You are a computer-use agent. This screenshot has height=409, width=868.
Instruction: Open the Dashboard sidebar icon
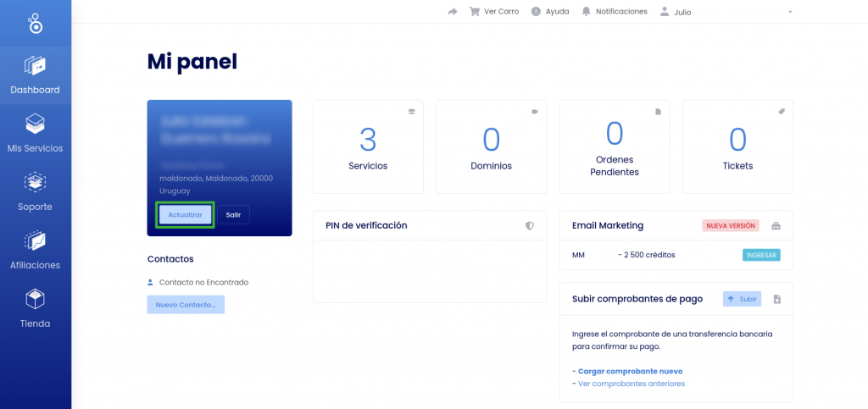coord(35,66)
